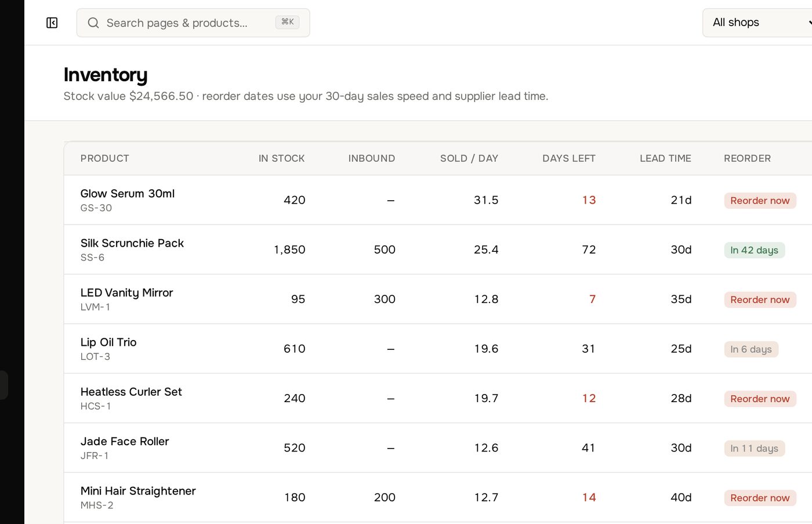This screenshot has width=812, height=524.
Task: Sort by the INBOUND column header
Action: pos(372,158)
